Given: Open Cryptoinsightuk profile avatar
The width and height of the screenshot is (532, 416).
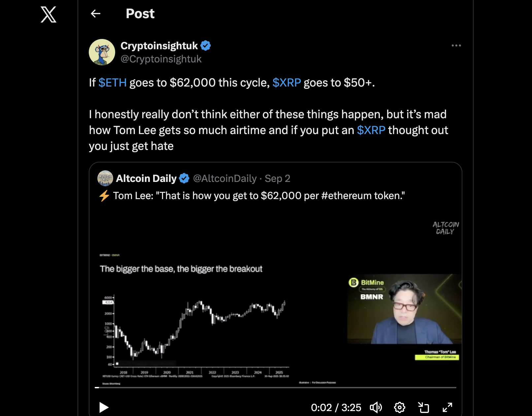Looking at the screenshot, I should pos(102,52).
